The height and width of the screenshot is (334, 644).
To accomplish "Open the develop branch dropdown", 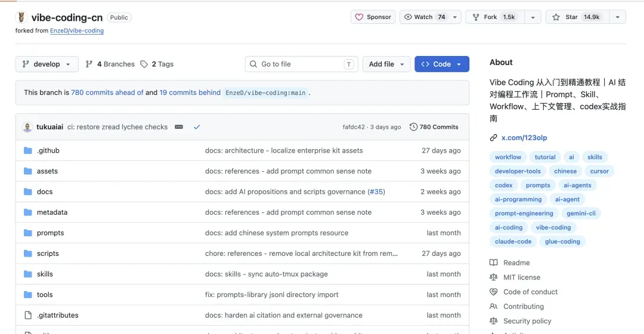I will (x=47, y=64).
